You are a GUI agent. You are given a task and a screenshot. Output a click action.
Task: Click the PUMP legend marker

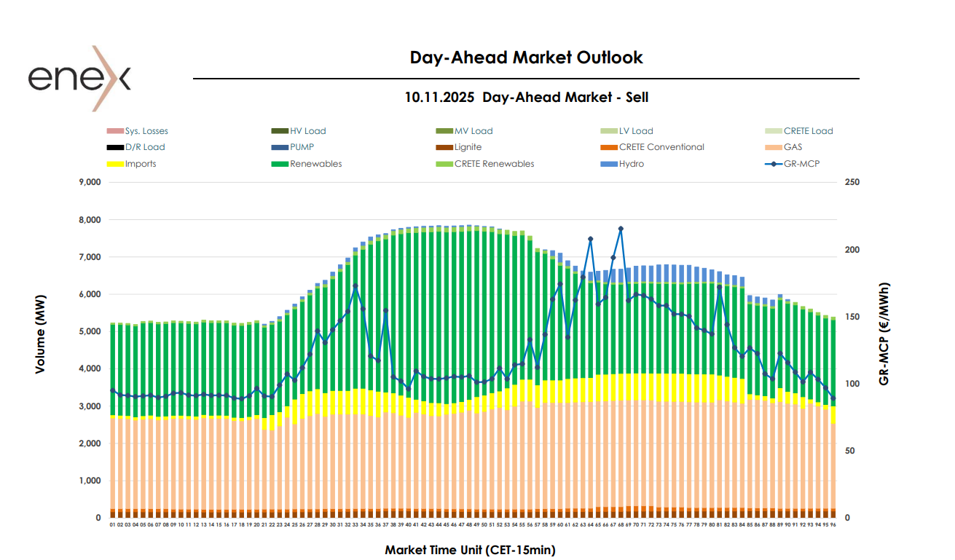point(280,147)
